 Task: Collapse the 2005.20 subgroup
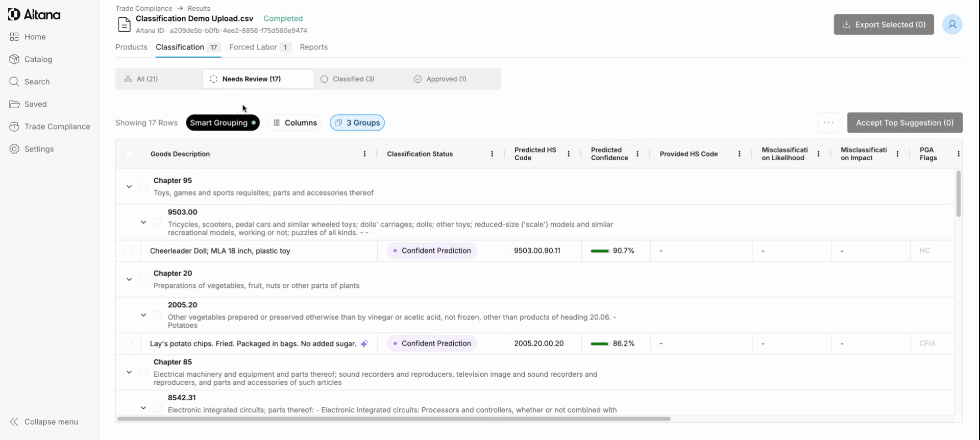[143, 315]
